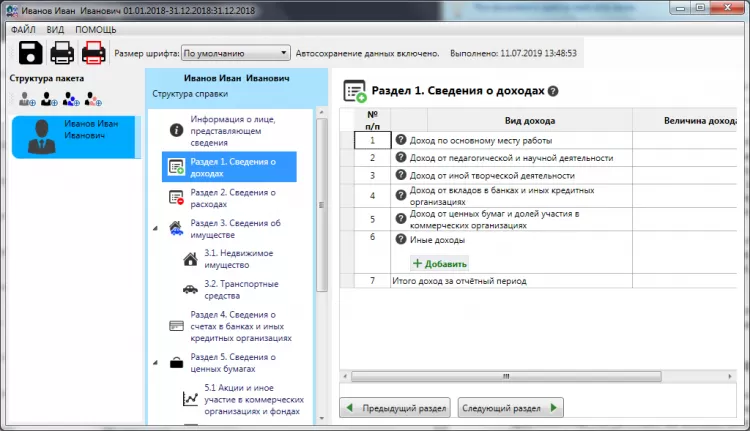This screenshot has height=431, width=750.
Task: Click the Следующий раздел button
Action: (510, 408)
